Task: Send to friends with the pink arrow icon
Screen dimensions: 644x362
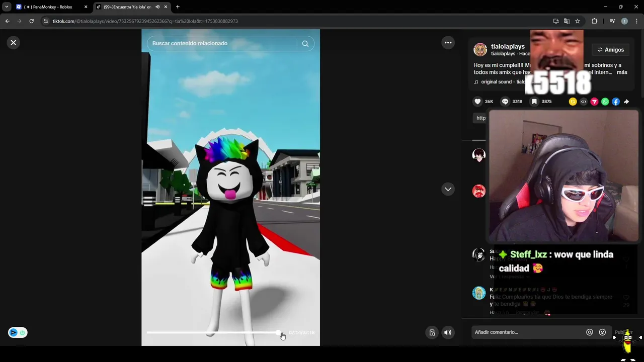Action: click(594, 102)
